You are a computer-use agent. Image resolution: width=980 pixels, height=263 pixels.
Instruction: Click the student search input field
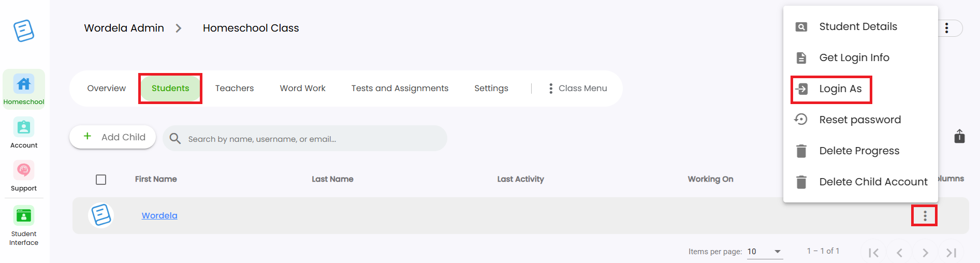(x=311, y=139)
